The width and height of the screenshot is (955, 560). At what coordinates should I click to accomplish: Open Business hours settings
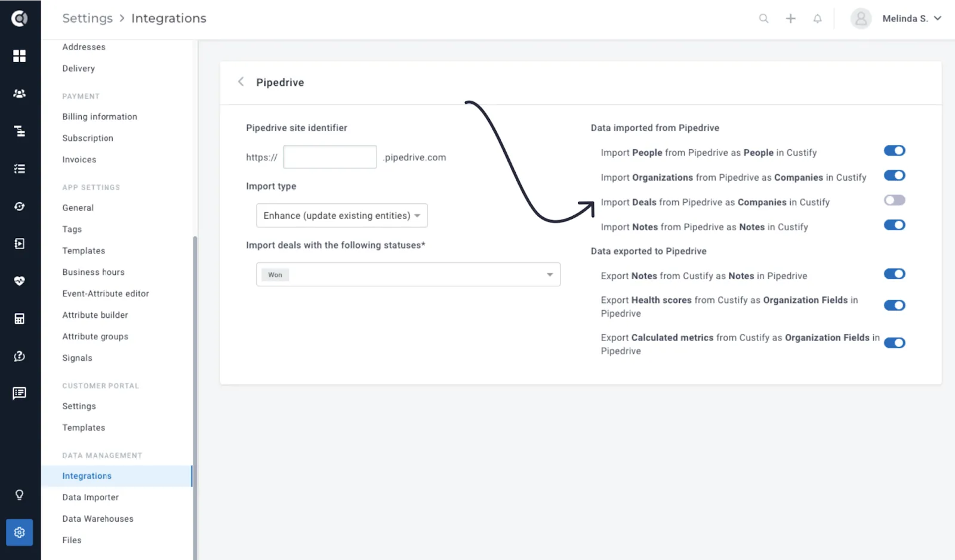[x=94, y=272]
